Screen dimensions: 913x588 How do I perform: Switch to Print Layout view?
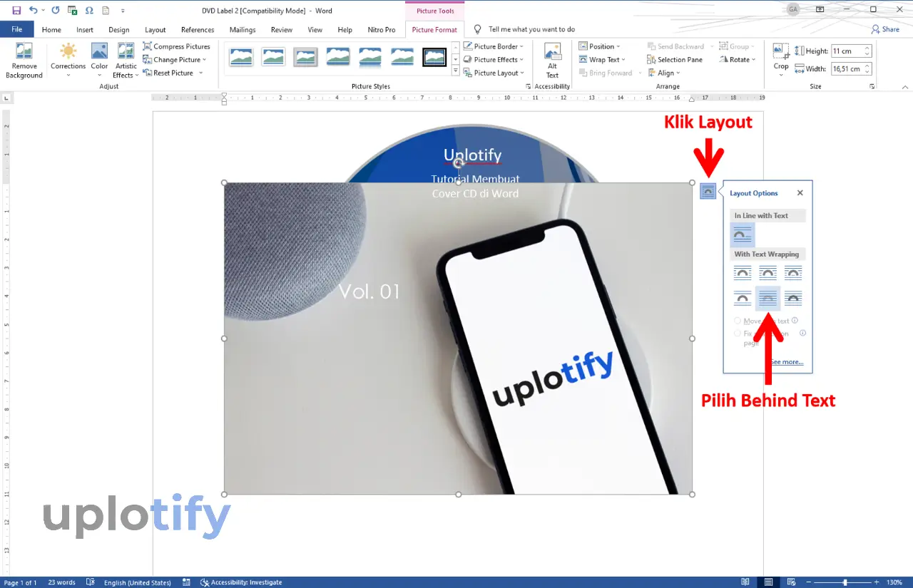click(769, 582)
